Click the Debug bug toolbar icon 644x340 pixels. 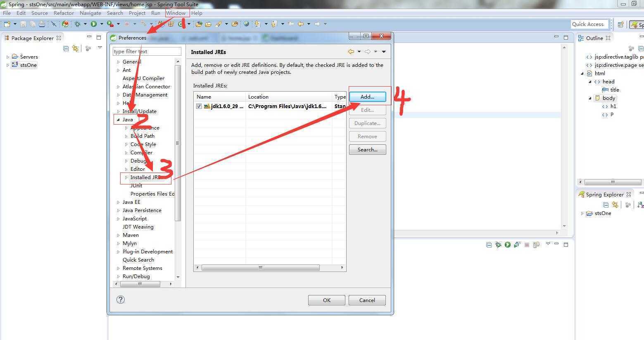[x=77, y=24]
